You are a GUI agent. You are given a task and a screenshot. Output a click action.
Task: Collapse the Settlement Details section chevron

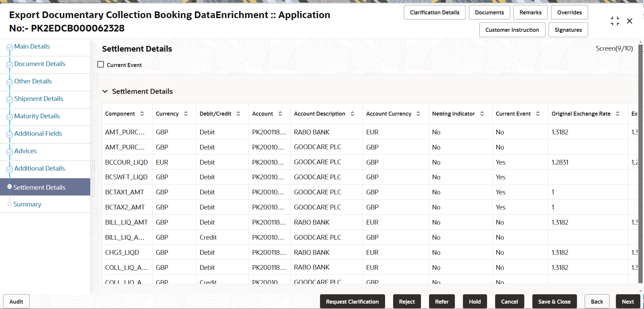click(105, 91)
